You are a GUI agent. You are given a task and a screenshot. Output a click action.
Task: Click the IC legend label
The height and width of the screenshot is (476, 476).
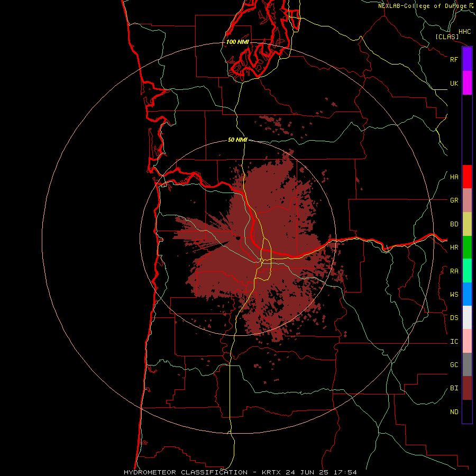[454, 342]
